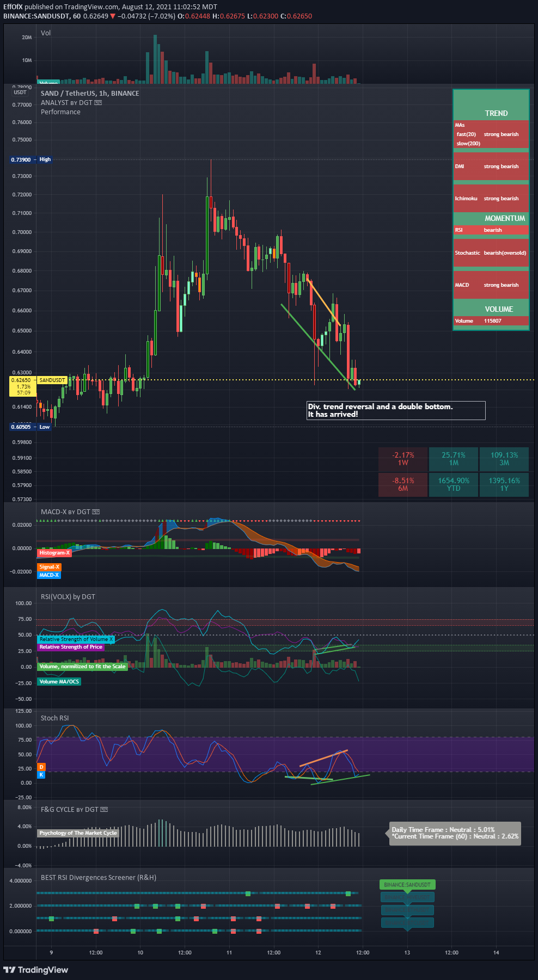Screen dimensions: 538x980
Task: Click the yellow 0.62650 current price box
Action: point(23,386)
